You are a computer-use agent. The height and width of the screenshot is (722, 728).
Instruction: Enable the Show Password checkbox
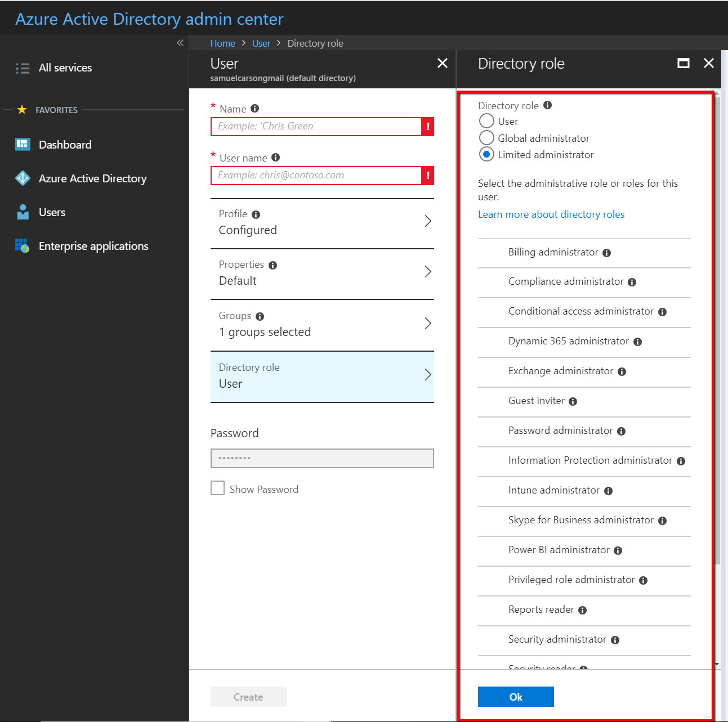point(217,488)
